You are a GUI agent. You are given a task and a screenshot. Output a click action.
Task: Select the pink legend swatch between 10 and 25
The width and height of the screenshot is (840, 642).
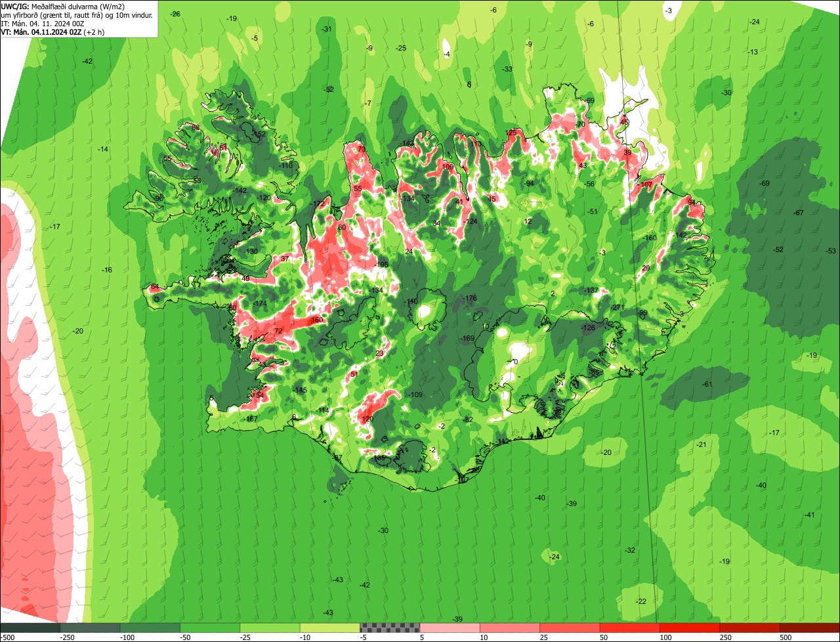click(510, 628)
